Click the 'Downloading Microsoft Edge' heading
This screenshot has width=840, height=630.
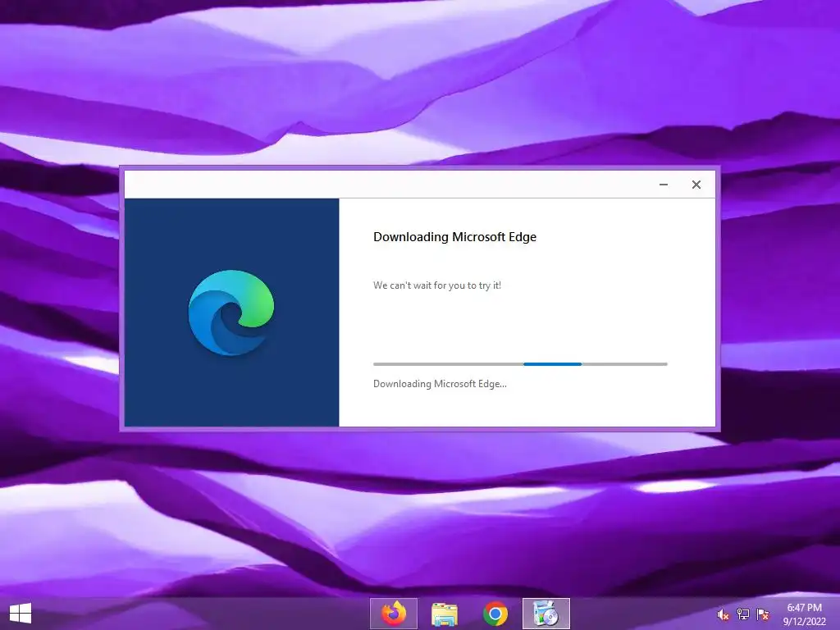(x=454, y=237)
